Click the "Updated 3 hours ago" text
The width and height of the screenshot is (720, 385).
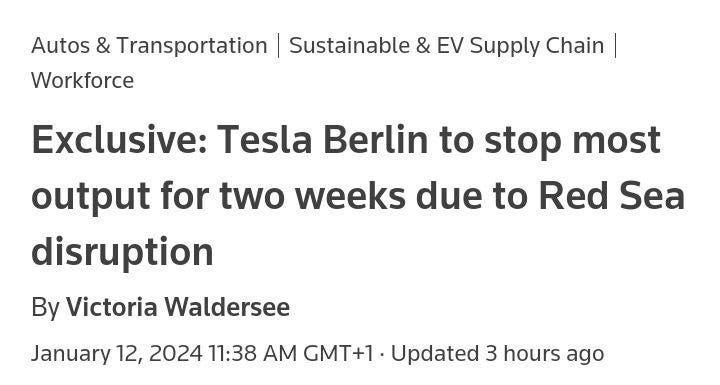[x=497, y=353]
